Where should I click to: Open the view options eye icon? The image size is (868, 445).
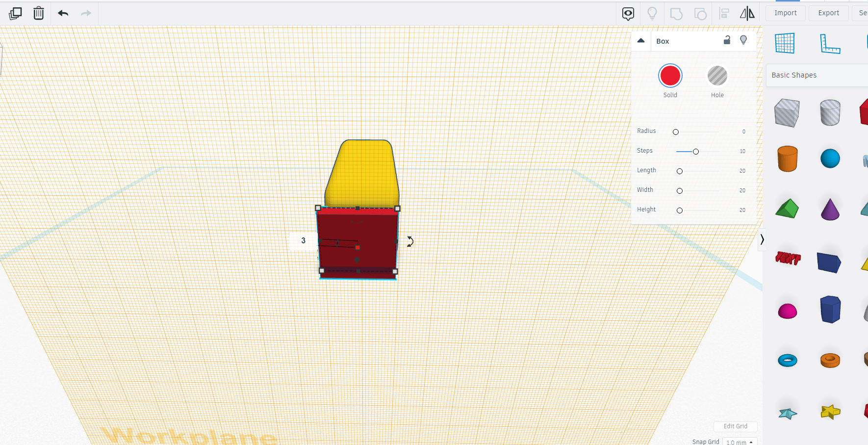point(628,14)
